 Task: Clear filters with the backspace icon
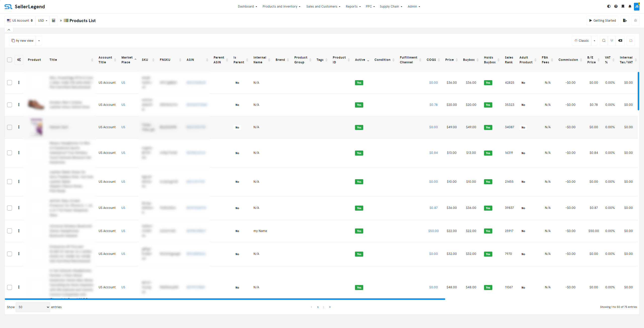point(620,41)
